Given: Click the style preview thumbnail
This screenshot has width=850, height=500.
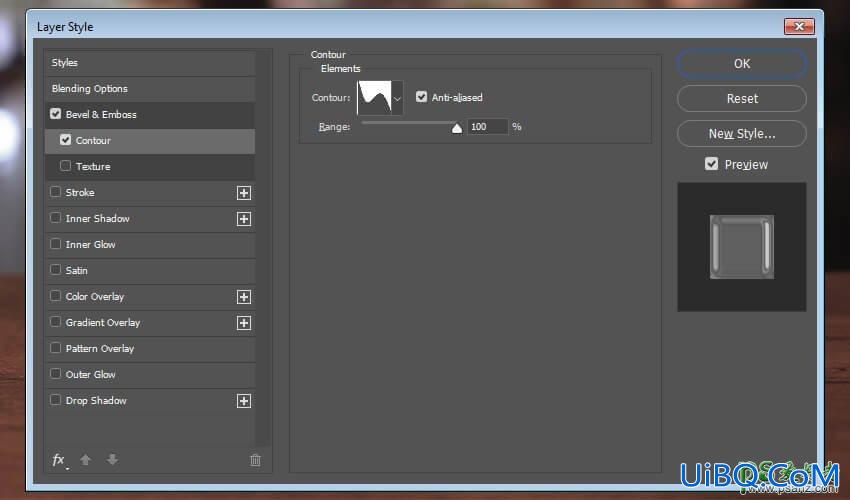Looking at the screenshot, I should pos(742,247).
